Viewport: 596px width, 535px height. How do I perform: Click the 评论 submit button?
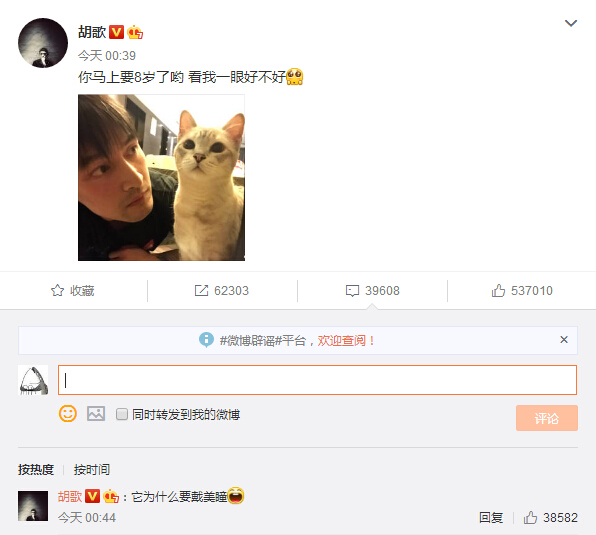click(x=547, y=418)
